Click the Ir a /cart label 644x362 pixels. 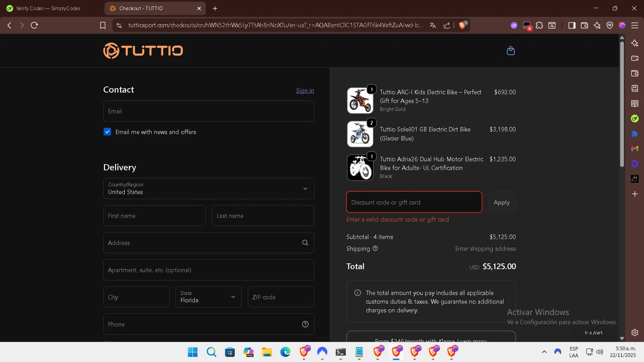click(593, 332)
